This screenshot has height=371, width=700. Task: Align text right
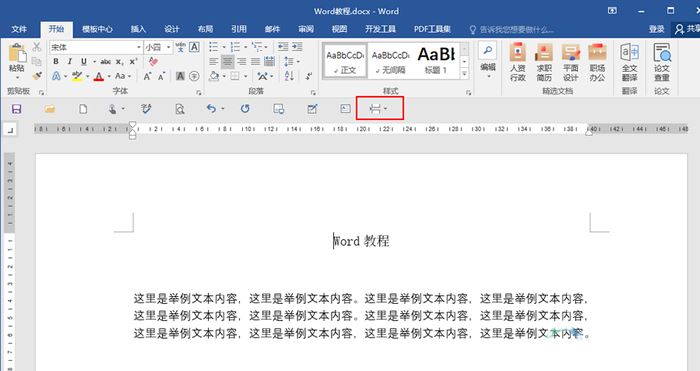click(x=242, y=62)
